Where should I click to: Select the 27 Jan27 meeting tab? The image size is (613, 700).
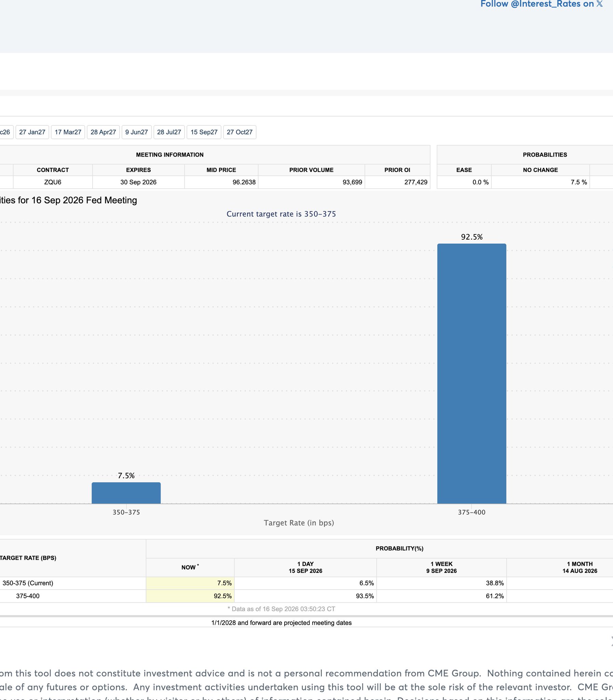coord(32,132)
